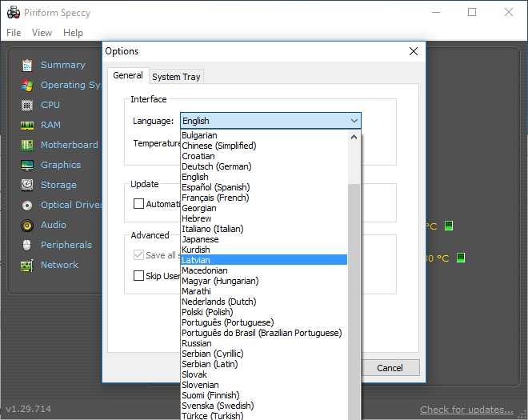The height and width of the screenshot is (420, 528).
Task: Click the Summary clipboard icon in sidebar
Action: click(x=27, y=65)
